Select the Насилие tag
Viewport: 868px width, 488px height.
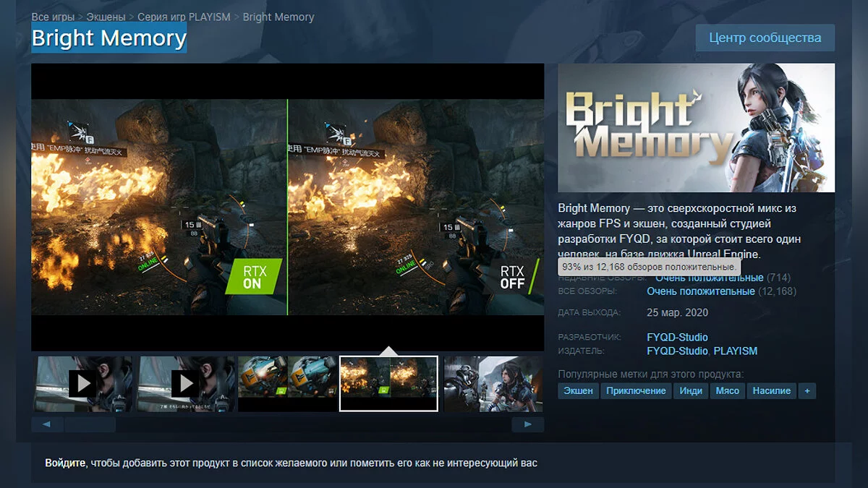coord(771,390)
